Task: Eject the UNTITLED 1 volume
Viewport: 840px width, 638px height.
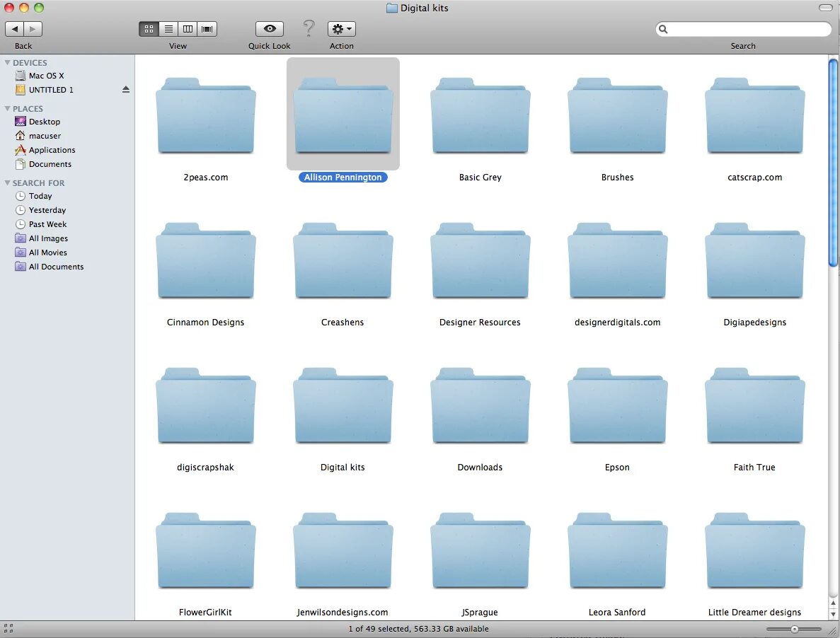Action: (x=126, y=89)
